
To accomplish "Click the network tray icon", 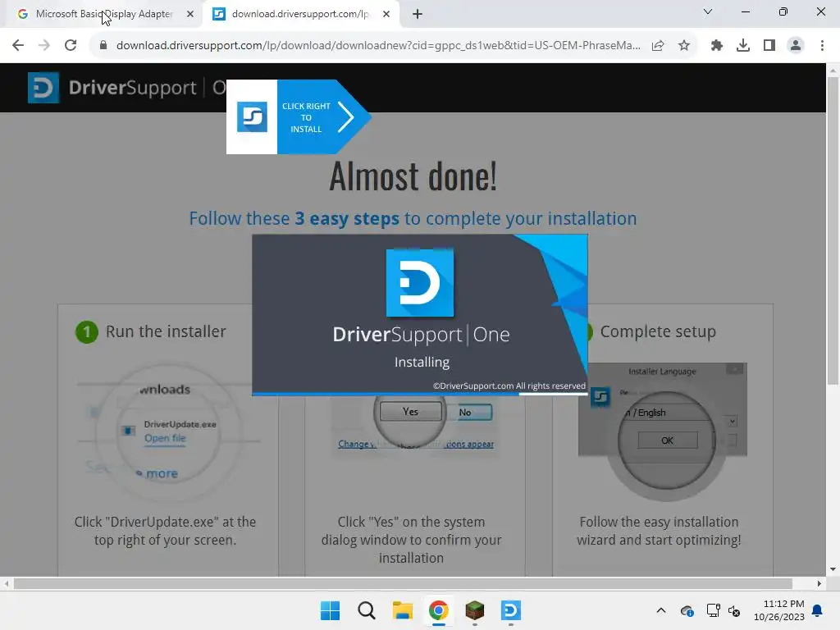I will 713,610.
